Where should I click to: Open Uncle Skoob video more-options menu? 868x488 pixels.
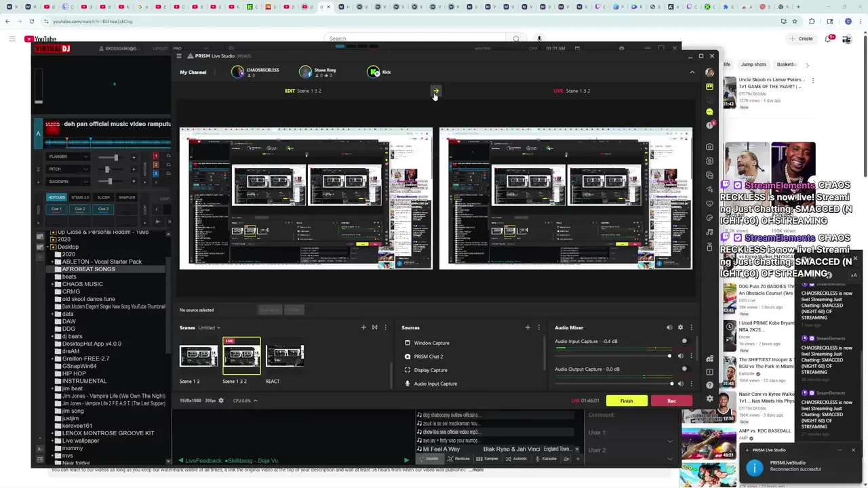(812, 81)
